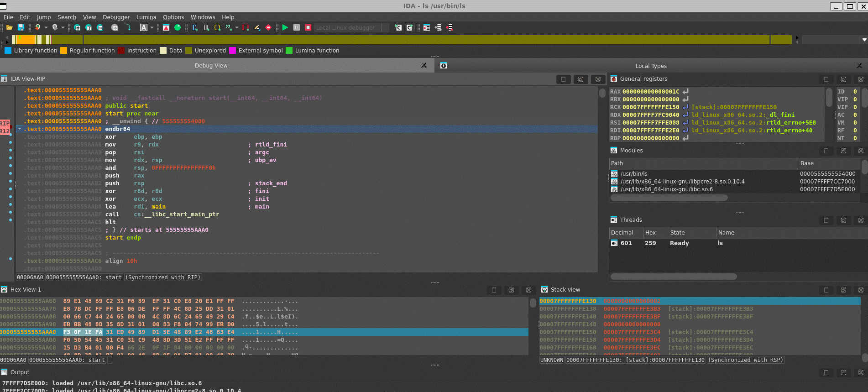Click the main operand in lea instruction
868x392 pixels.
click(158, 207)
